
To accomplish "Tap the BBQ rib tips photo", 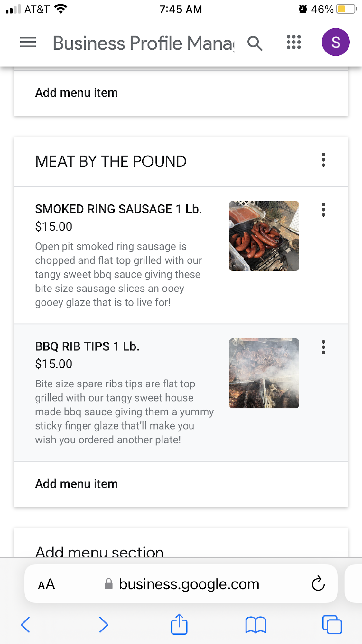I will (264, 374).
